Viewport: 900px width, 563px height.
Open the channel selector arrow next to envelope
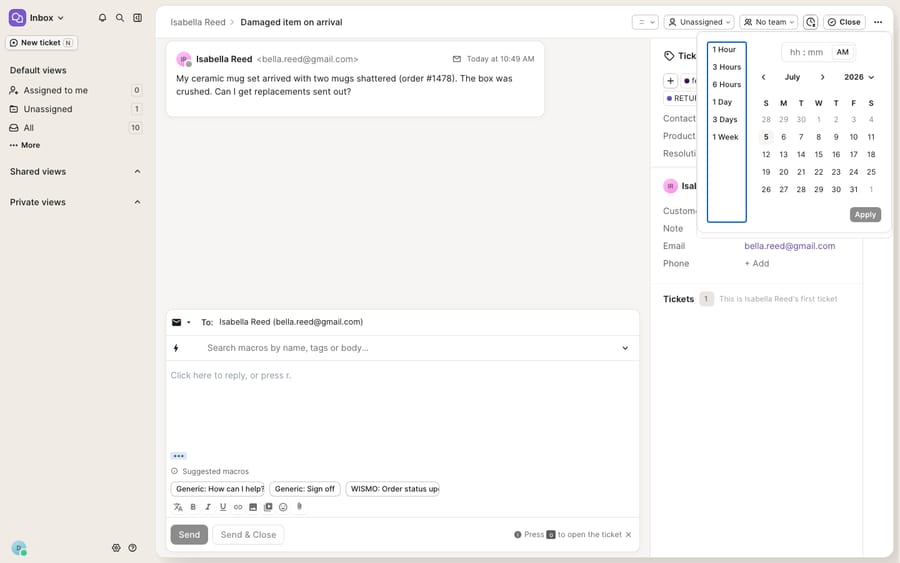[188, 322]
